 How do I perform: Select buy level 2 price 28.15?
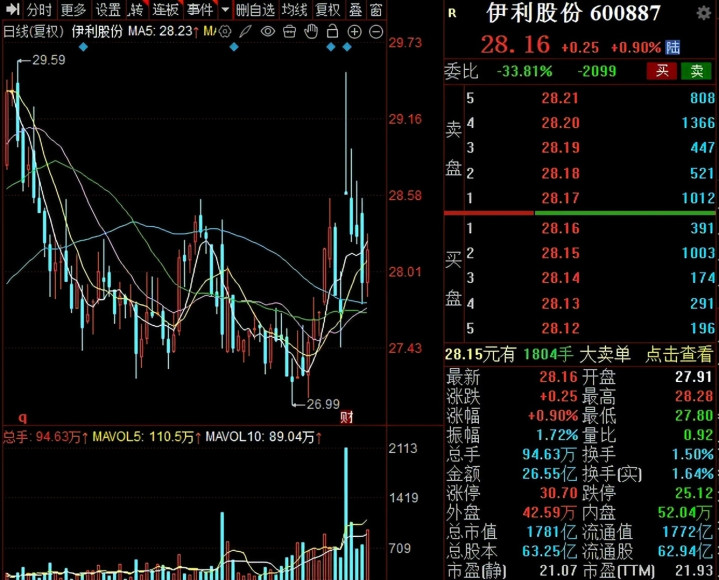coord(560,253)
